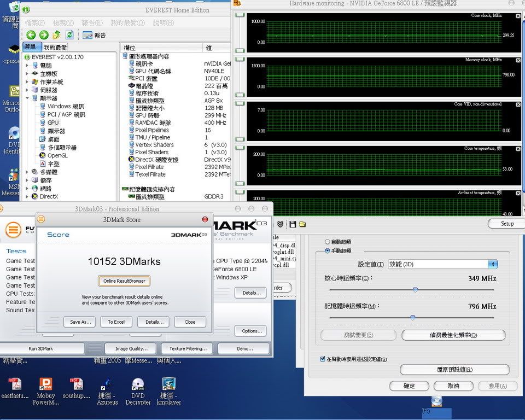Viewport: 525px width, 420px height.
Task: Expand the 伺服器 tree node arrow
Action: tap(27, 90)
